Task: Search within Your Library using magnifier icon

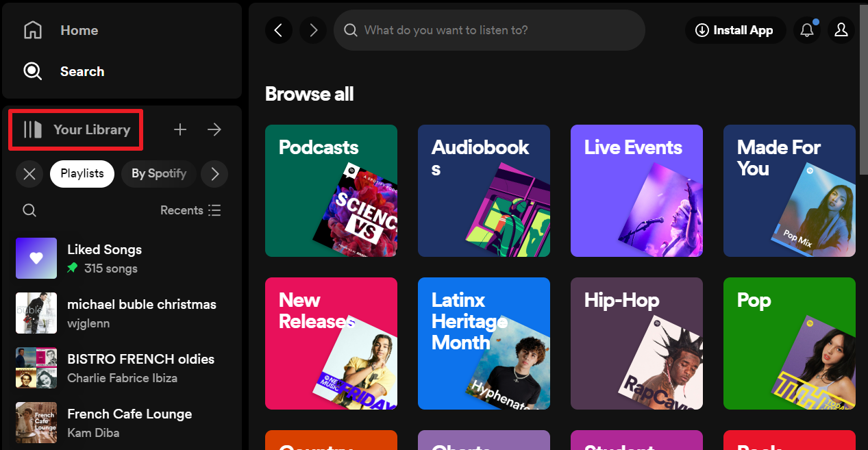Action: (29, 210)
